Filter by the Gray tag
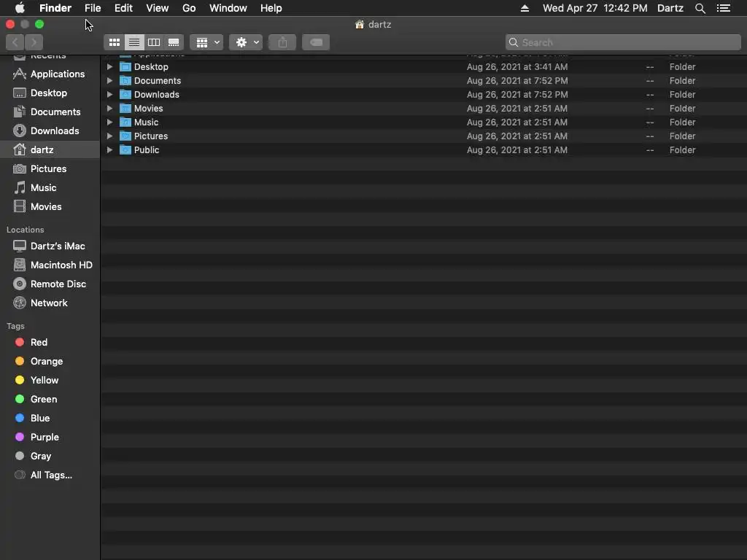Viewport: 747px width, 560px height. 50,456
